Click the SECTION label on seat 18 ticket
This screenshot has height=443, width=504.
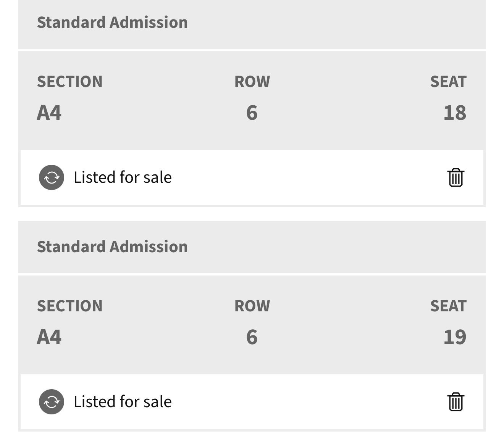[69, 82]
